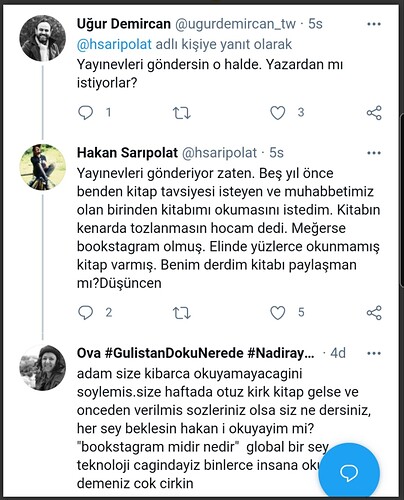Like Hakan Sarıpolat's tweet
The image size is (404, 500).
tap(277, 313)
